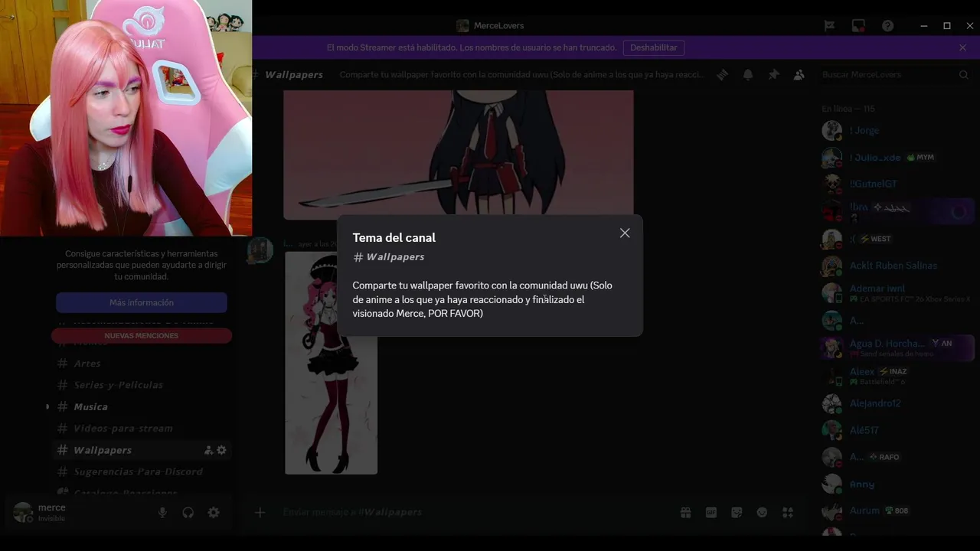Image resolution: width=980 pixels, height=551 pixels.
Task: Show pinned messages with the pin icon
Action: [x=773, y=74]
